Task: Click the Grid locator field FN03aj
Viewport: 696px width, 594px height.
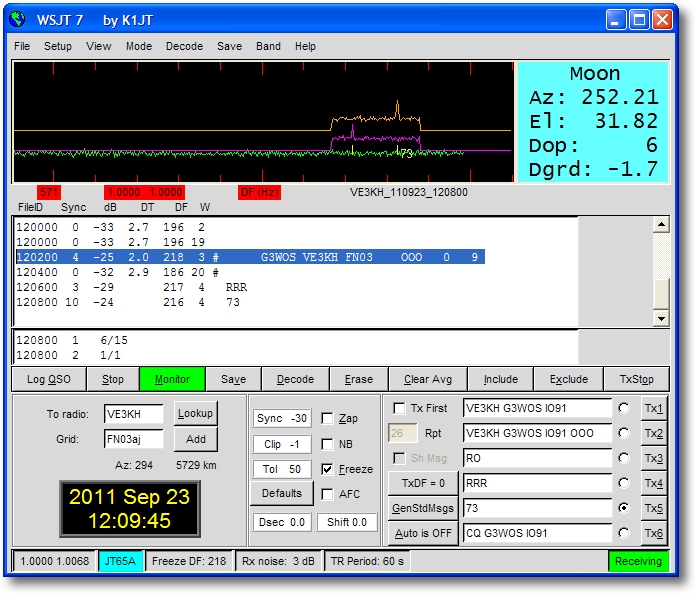Action: point(134,440)
